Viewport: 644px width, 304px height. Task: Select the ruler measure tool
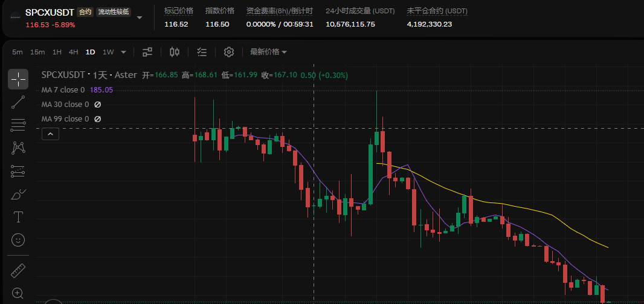pos(18,270)
